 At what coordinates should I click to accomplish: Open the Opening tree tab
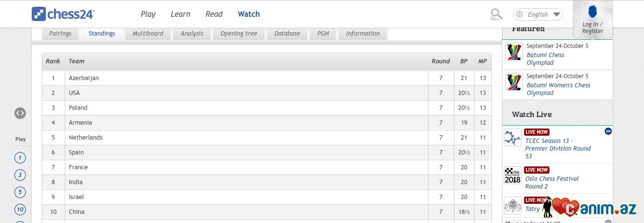click(239, 34)
